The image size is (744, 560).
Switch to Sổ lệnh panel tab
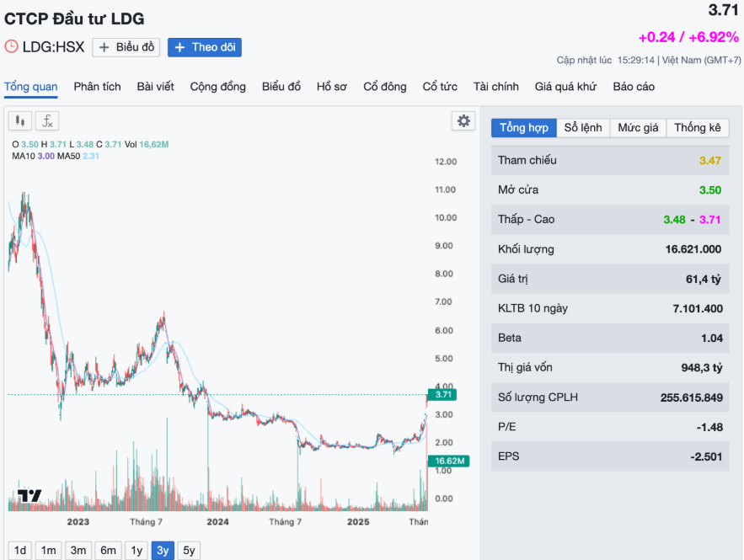583,127
